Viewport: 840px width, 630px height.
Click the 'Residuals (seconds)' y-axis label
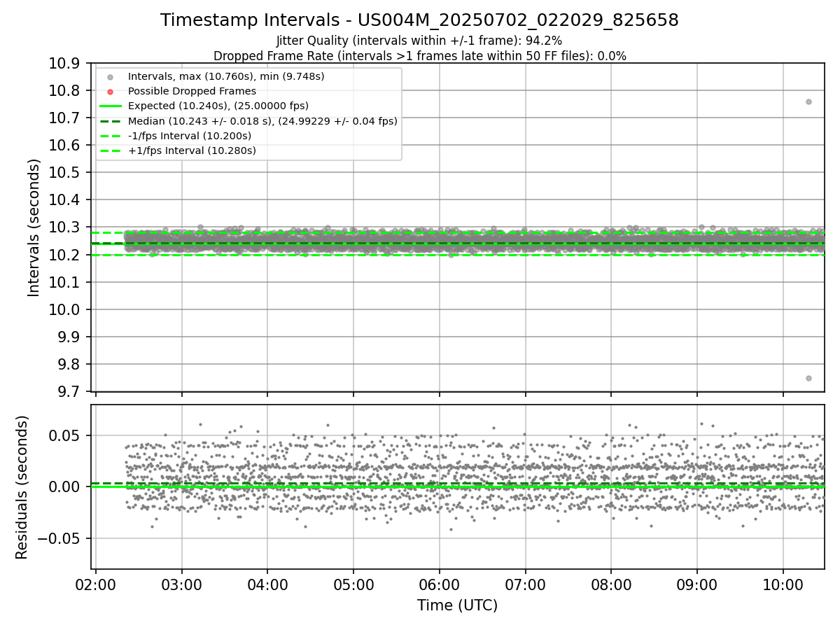click(x=22, y=487)
